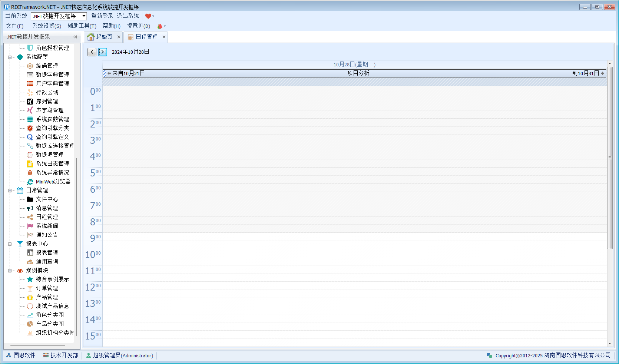
Task: Click the calendar vertical scrollbar thumb
Action: coord(610,158)
